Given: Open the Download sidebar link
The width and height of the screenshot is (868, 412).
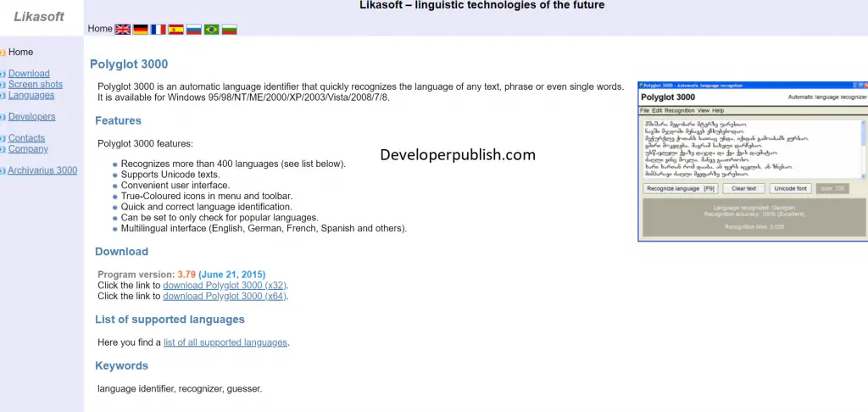Looking at the screenshot, I should point(29,74).
